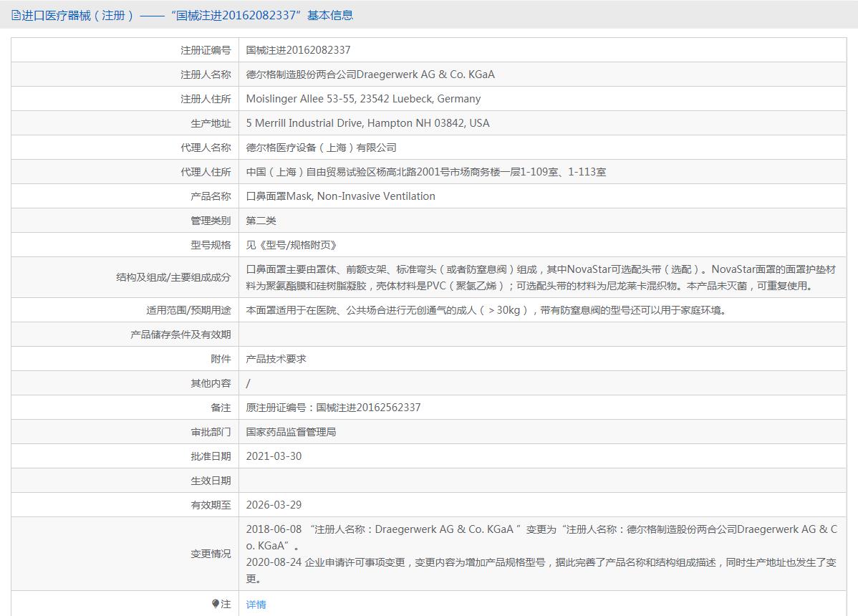Select structure description starting 口鼻面罩主要由罩体
Image resolution: width=858 pixels, height=616 pixels.
(541, 277)
